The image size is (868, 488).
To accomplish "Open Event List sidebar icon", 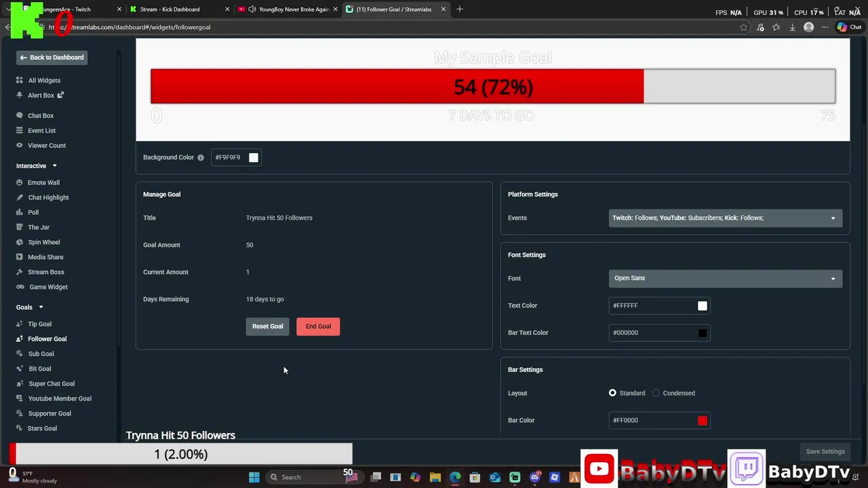I will (20, 131).
